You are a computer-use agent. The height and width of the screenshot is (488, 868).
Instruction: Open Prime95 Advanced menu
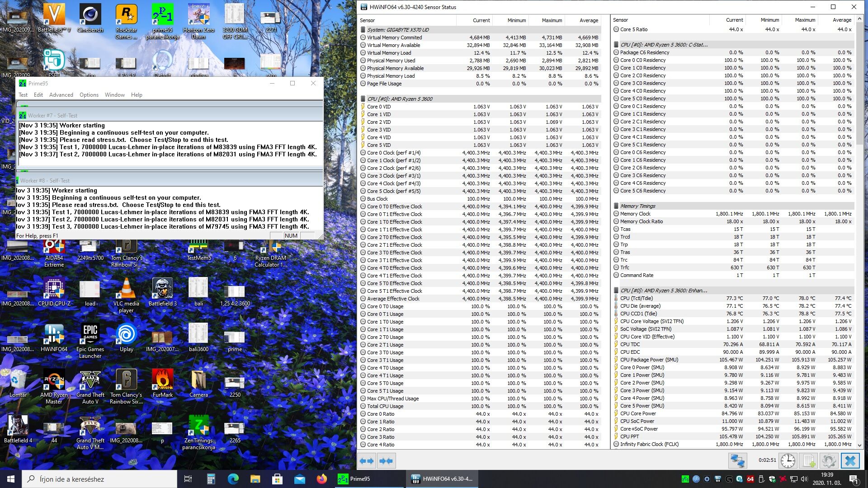point(61,95)
